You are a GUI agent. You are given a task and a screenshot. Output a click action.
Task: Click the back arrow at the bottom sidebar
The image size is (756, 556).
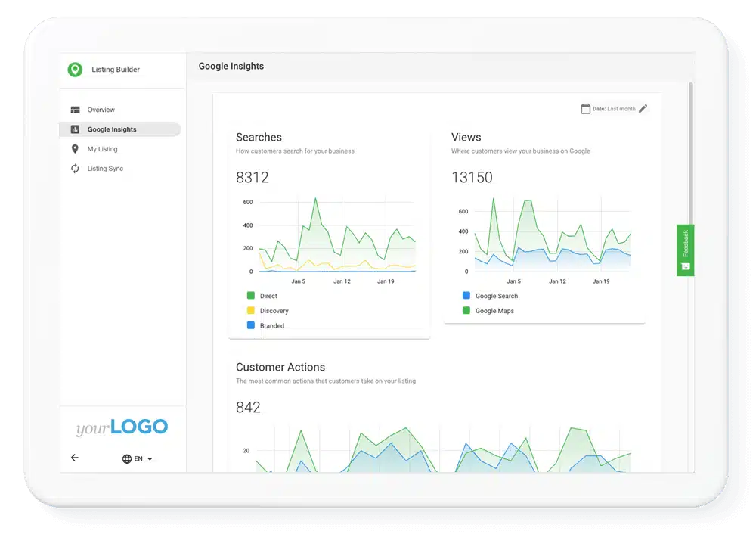tap(73, 458)
